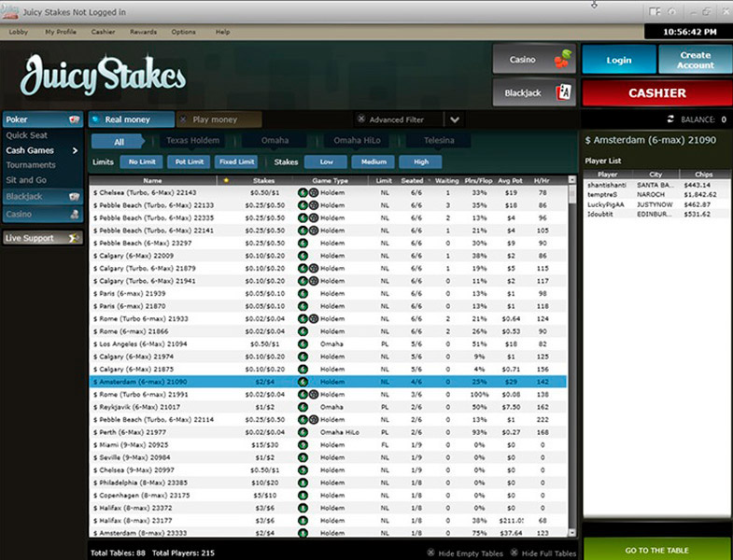Refresh balance using the arrows icon
The width and height of the screenshot is (733, 560).
670,119
